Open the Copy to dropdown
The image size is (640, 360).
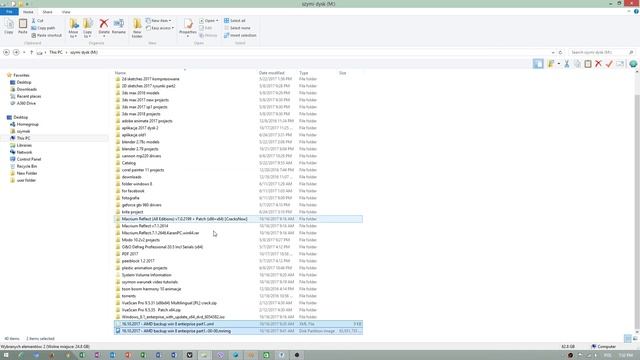[88, 29]
